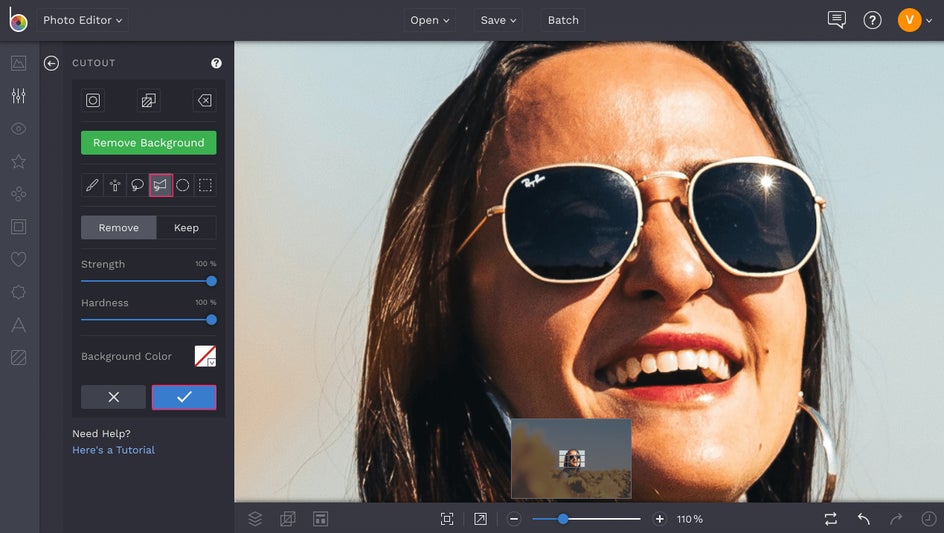Click the green Remove Background button

[148, 143]
